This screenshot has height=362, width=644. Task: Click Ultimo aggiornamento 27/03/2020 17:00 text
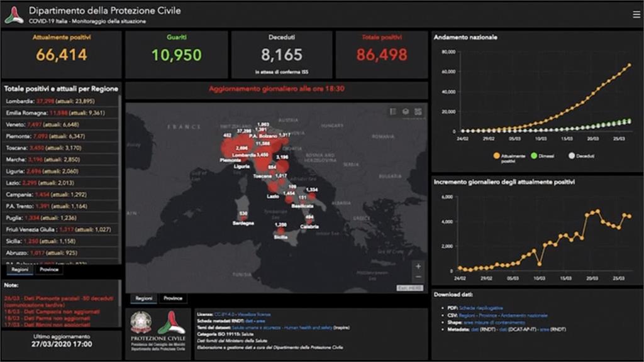coord(62,341)
